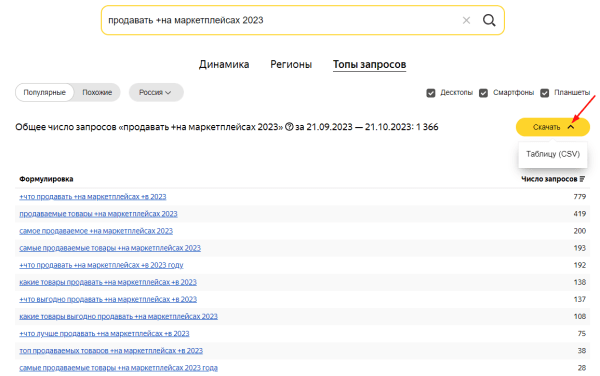
Task: Sort by Число запросов sort icon
Action: 582,179
